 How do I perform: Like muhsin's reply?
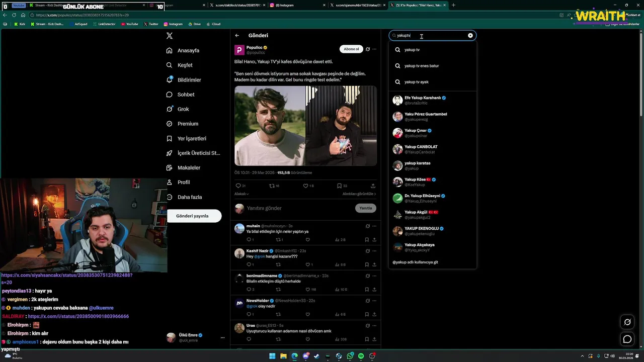[307, 240]
